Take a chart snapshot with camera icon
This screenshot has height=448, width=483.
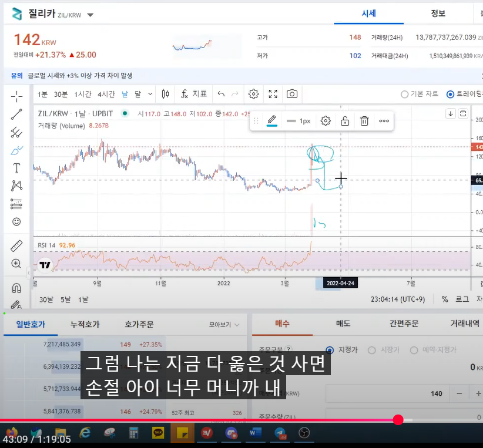(x=292, y=94)
